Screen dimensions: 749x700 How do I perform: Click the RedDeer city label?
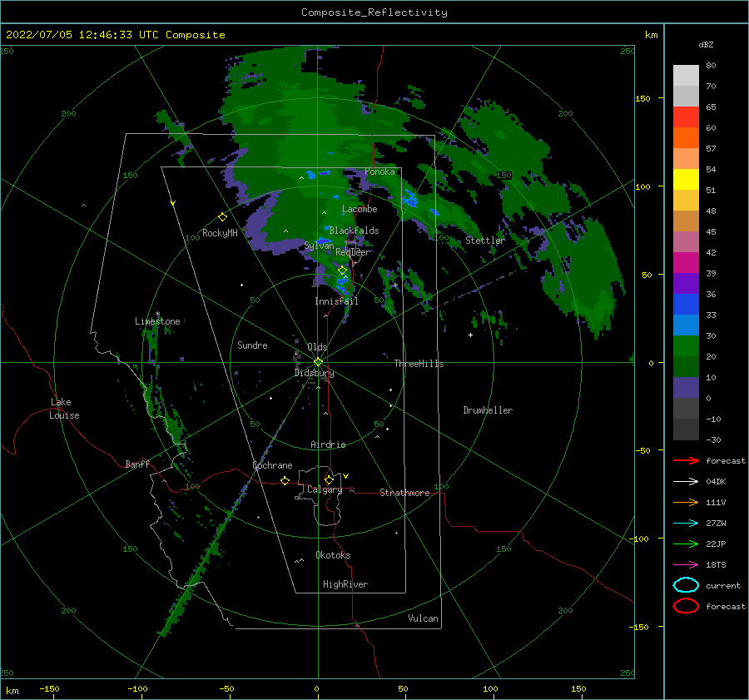[353, 252]
